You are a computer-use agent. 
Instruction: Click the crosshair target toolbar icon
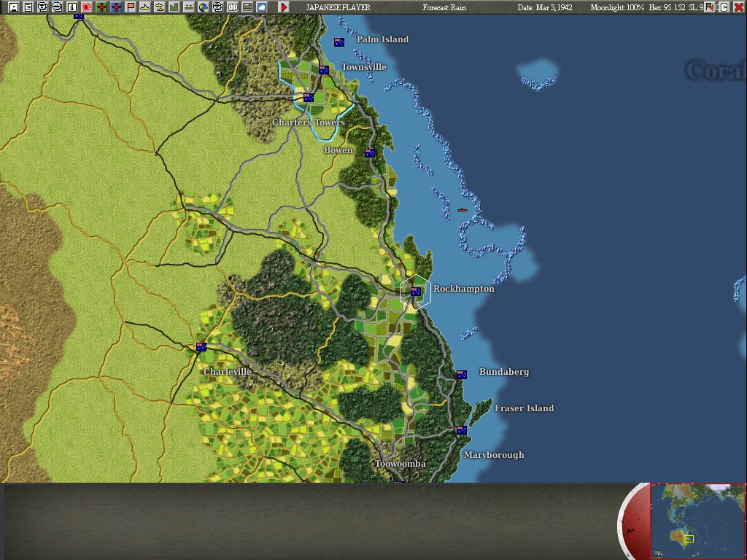click(217, 7)
